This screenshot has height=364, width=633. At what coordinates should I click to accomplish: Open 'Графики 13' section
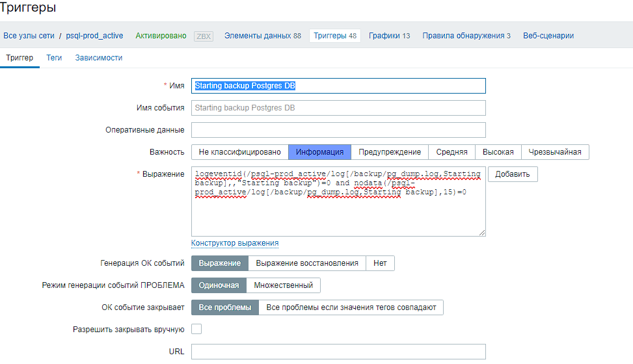click(x=389, y=36)
